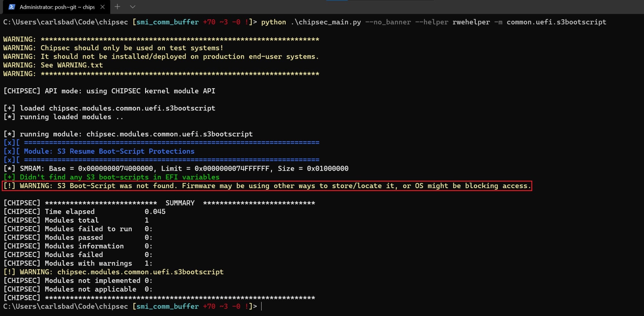644x316 pixels.
Task: Click the See WARNING.txt line
Action: point(53,65)
